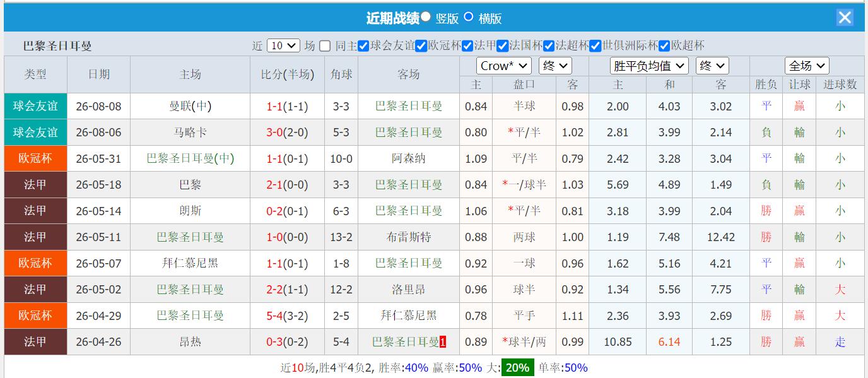Open home team 朗斯
The image size is (868, 378).
190,211
